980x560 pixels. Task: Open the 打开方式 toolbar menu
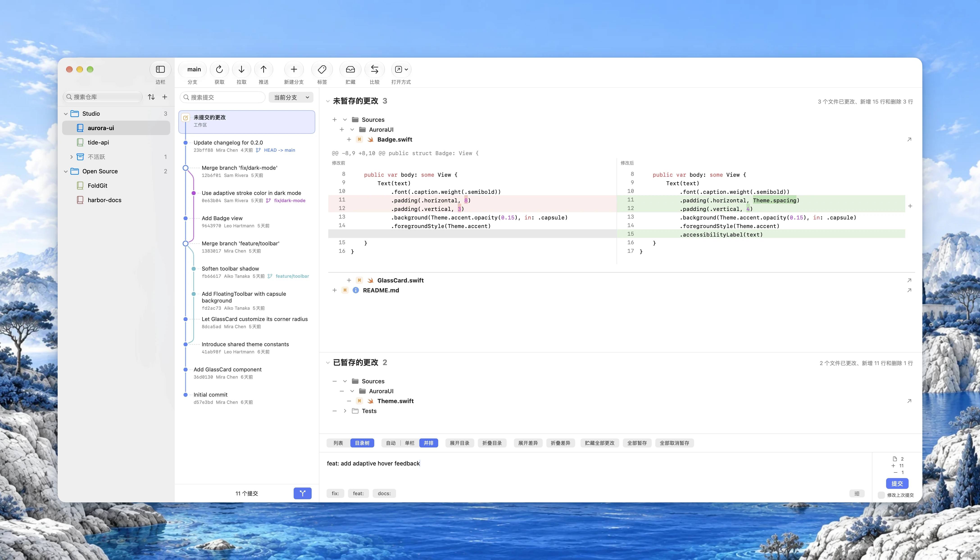click(401, 69)
